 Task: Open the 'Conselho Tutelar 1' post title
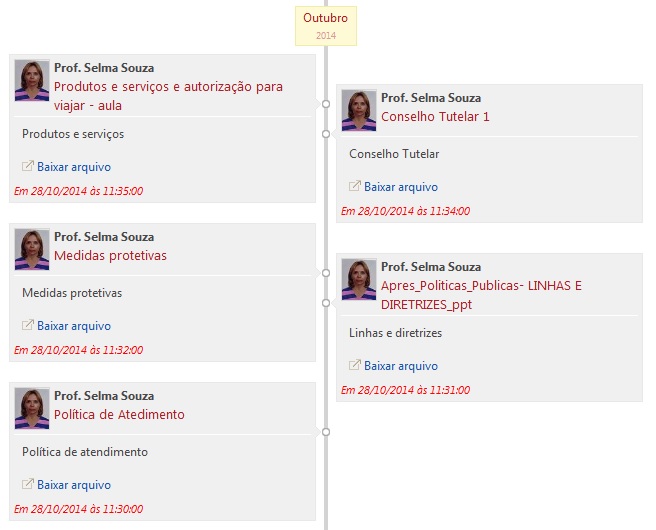click(x=435, y=116)
